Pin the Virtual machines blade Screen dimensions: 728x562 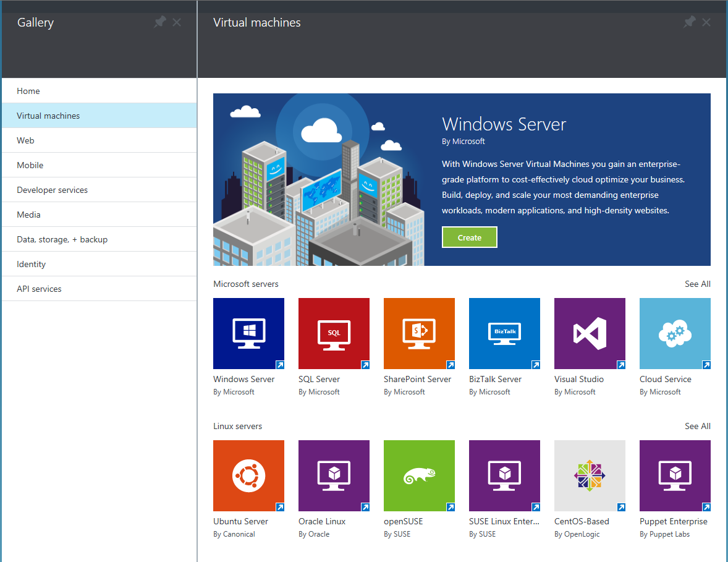(x=689, y=22)
